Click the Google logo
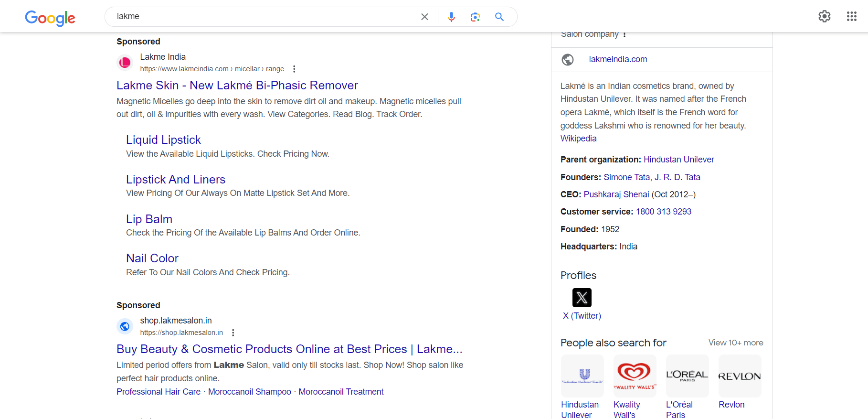Screen dimensions: 868x419 tap(50, 18)
